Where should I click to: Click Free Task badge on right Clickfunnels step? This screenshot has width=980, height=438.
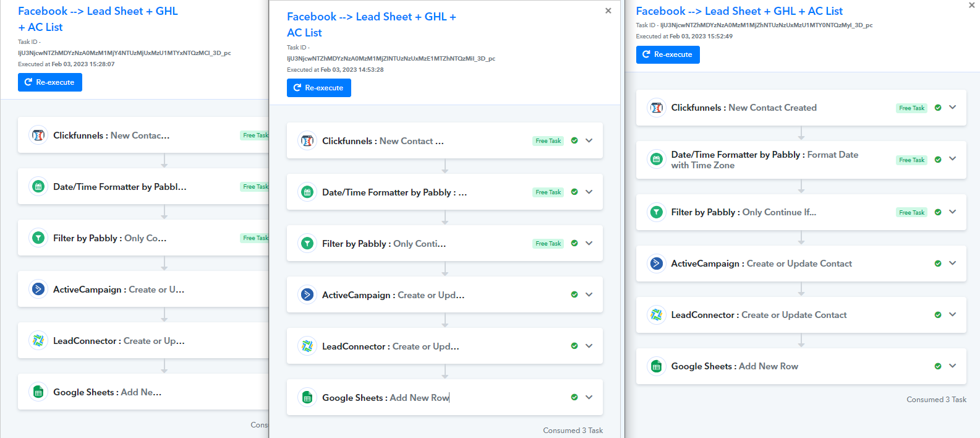(x=912, y=108)
